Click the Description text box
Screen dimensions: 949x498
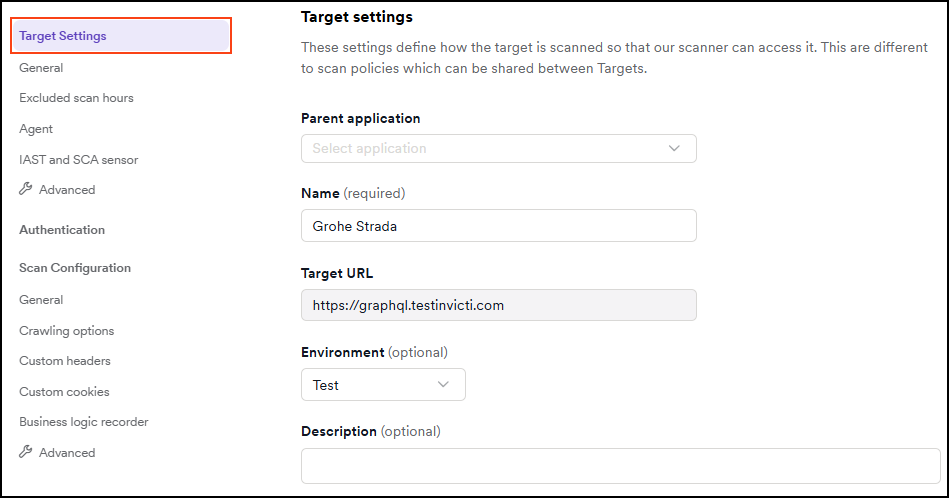click(620, 466)
